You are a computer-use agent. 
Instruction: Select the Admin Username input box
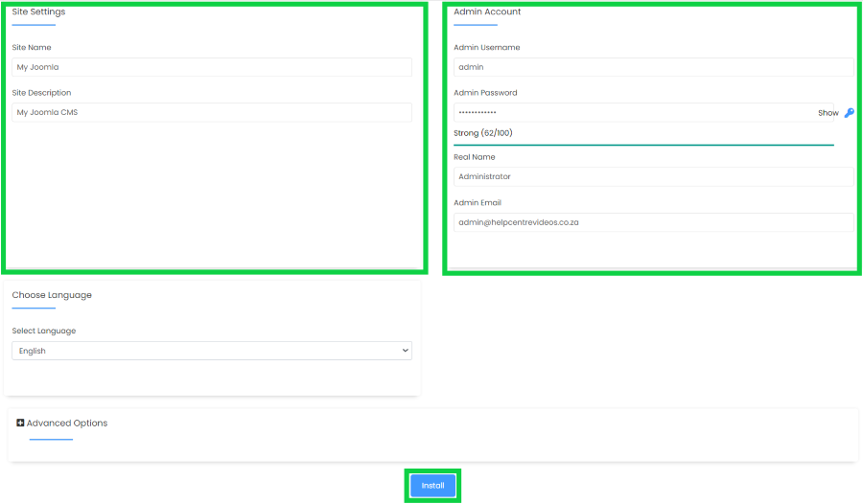point(653,67)
